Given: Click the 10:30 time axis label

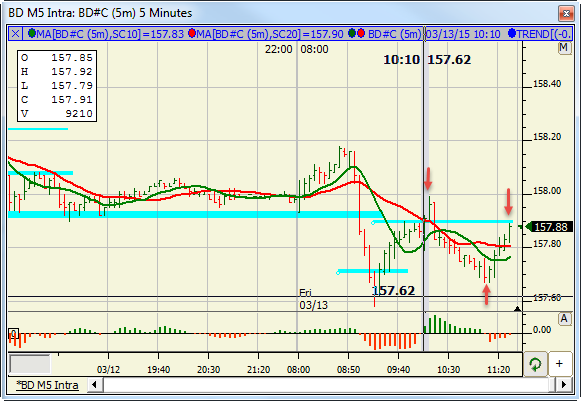Looking at the screenshot, I should click(x=448, y=369).
